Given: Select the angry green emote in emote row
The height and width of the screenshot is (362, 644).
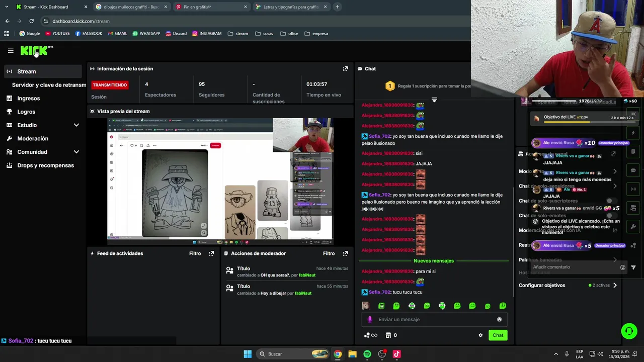Looking at the screenshot, I should click(x=381, y=306).
